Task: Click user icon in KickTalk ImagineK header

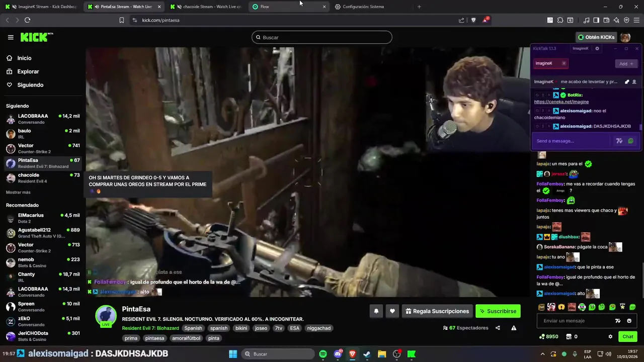Action: coord(634,81)
